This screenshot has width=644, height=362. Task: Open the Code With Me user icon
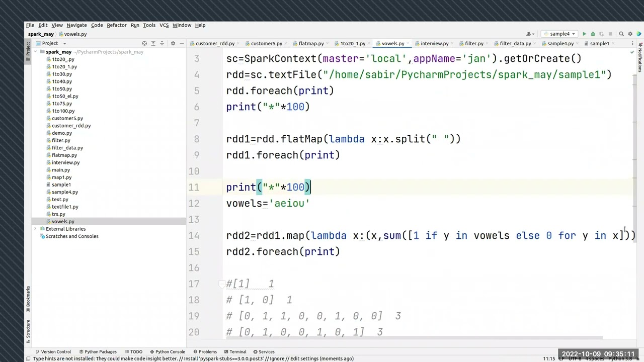[530, 34]
